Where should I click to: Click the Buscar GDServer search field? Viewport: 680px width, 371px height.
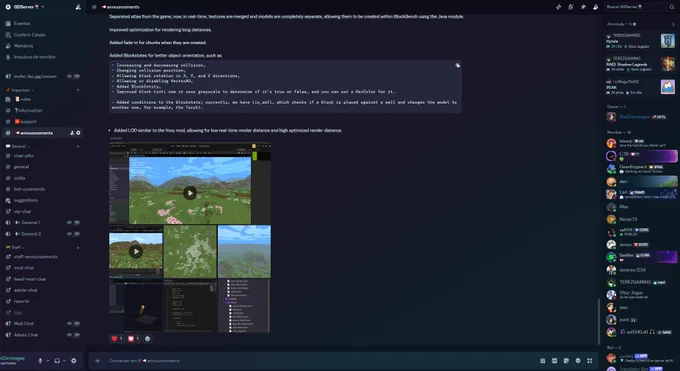click(641, 7)
